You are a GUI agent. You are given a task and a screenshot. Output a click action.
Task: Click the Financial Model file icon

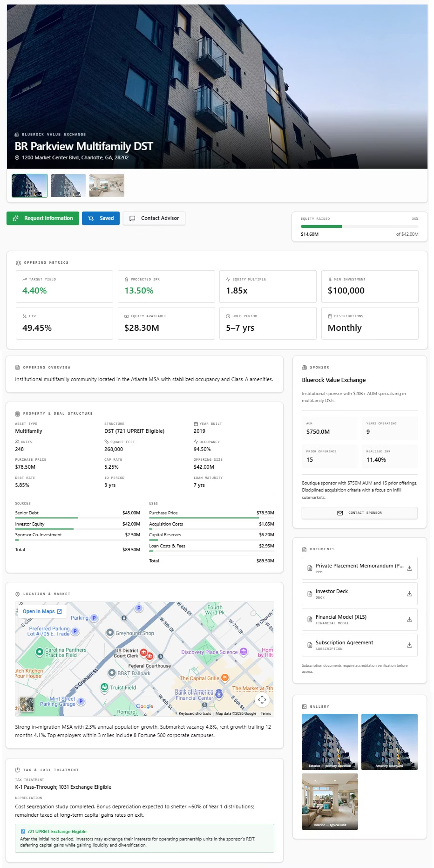click(x=310, y=620)
